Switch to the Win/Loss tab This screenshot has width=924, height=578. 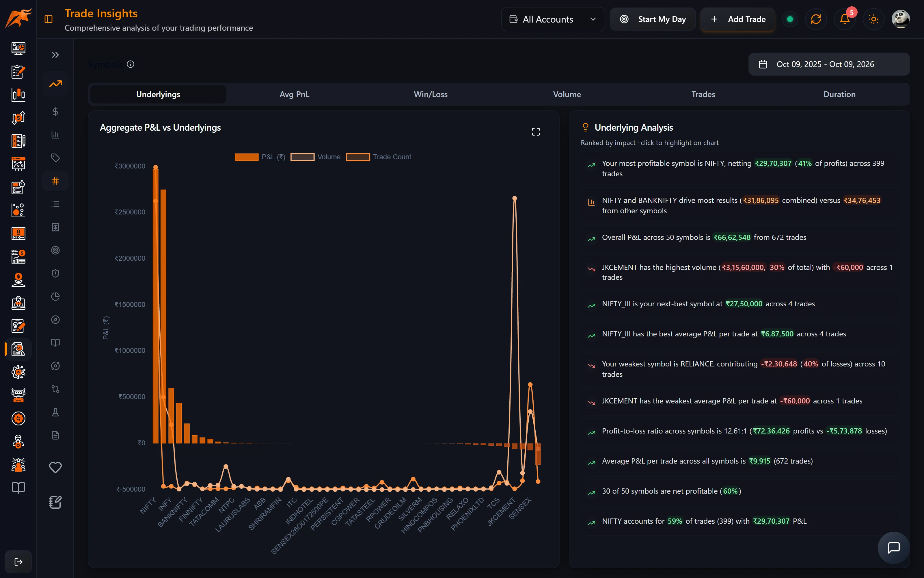pos(431,95)
